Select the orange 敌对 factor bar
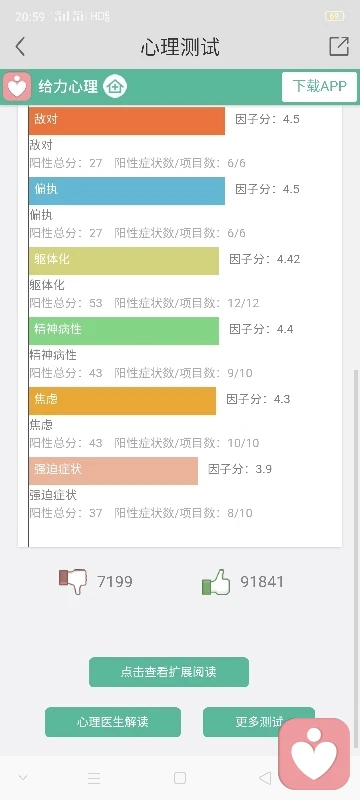The height and width of the screenshot is (800, 360). 127,120
